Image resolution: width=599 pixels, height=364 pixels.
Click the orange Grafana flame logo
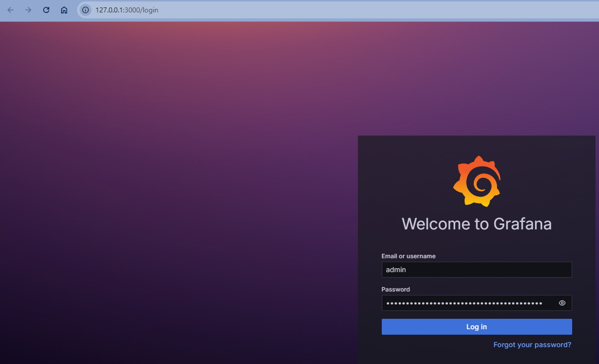tap(477, 181)
